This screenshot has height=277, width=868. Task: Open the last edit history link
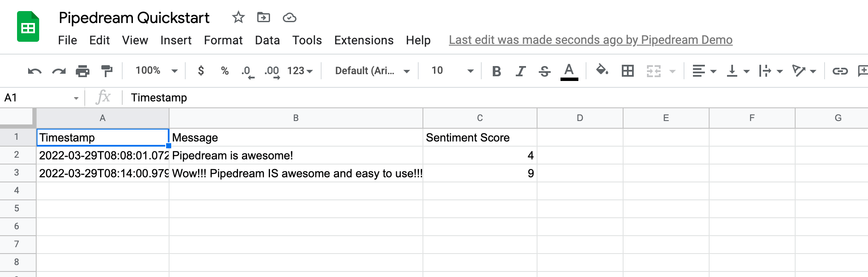590,40
